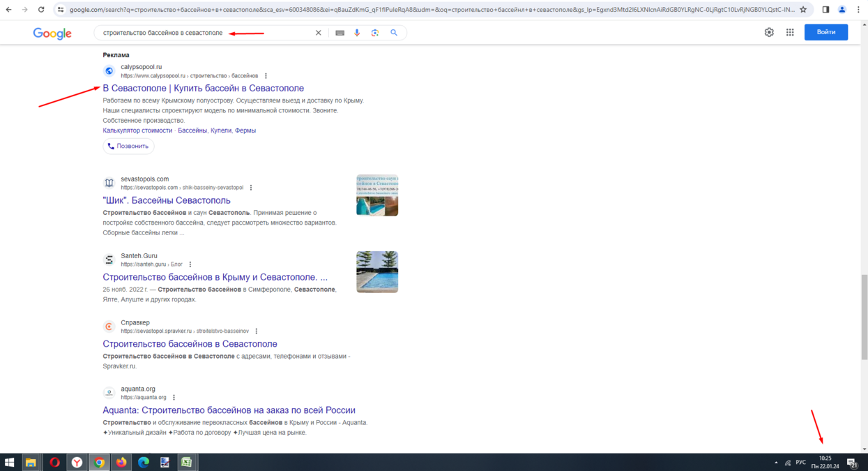The height and width of the screenshot is (471, 868).
Task: Click the sevastopols.com site favicon
Action: tap(109, 183)
